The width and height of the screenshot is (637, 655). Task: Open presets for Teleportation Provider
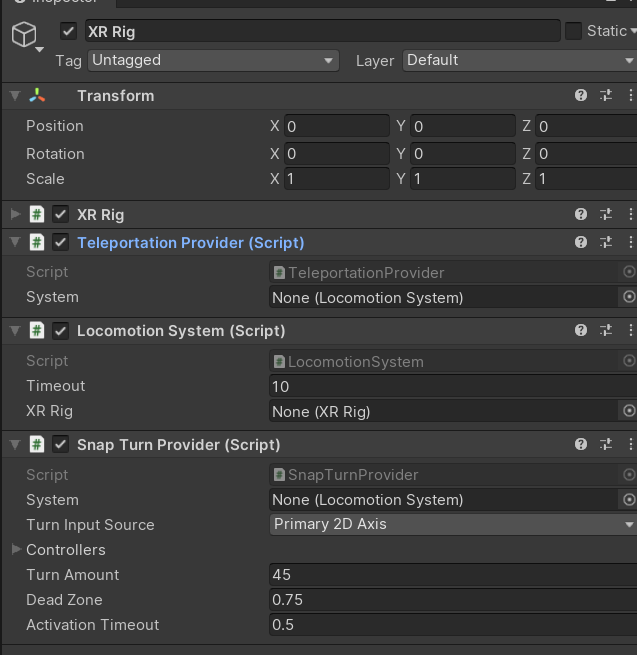[606, 242]
